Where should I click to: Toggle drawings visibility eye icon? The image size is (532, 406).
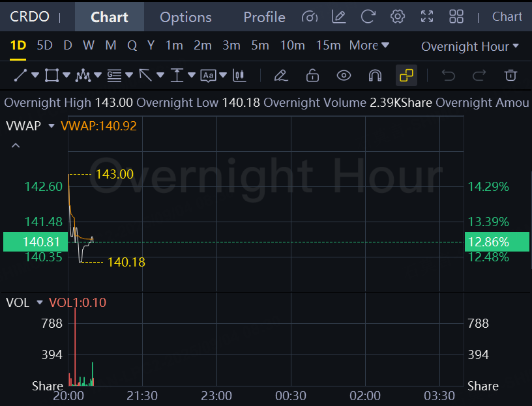click(344, 76)
